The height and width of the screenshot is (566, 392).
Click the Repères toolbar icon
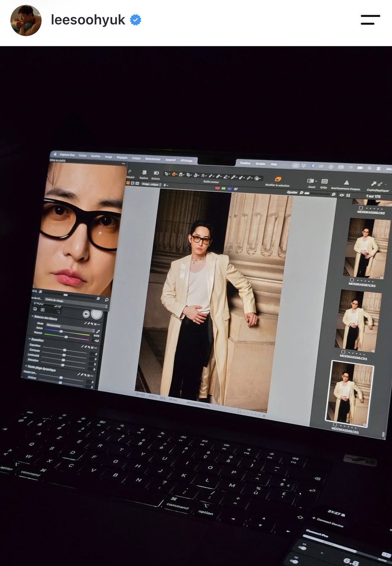pos(144,173)
